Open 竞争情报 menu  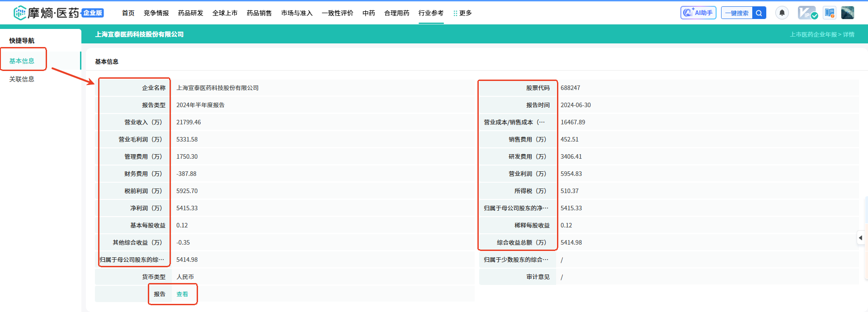[x=156, y=13]
